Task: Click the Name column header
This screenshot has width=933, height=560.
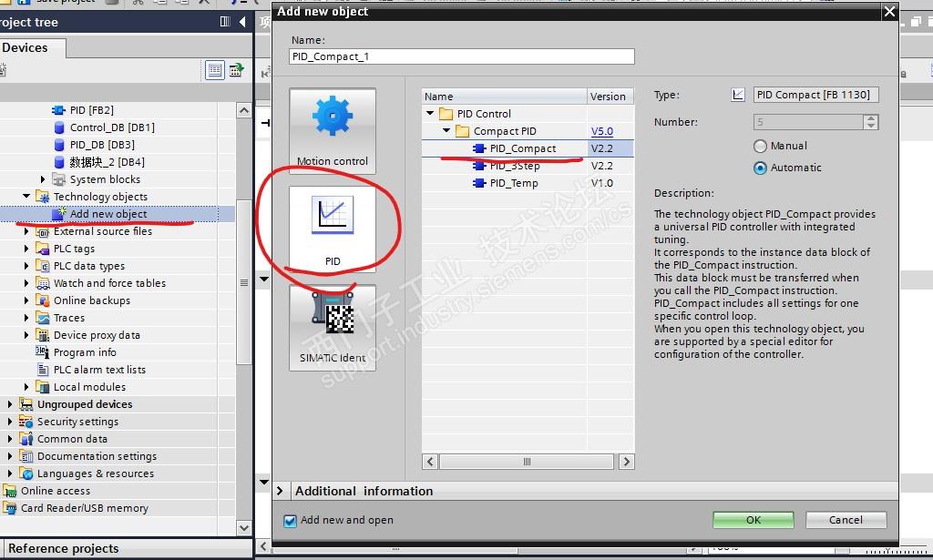Action: (x=504, y=97)
